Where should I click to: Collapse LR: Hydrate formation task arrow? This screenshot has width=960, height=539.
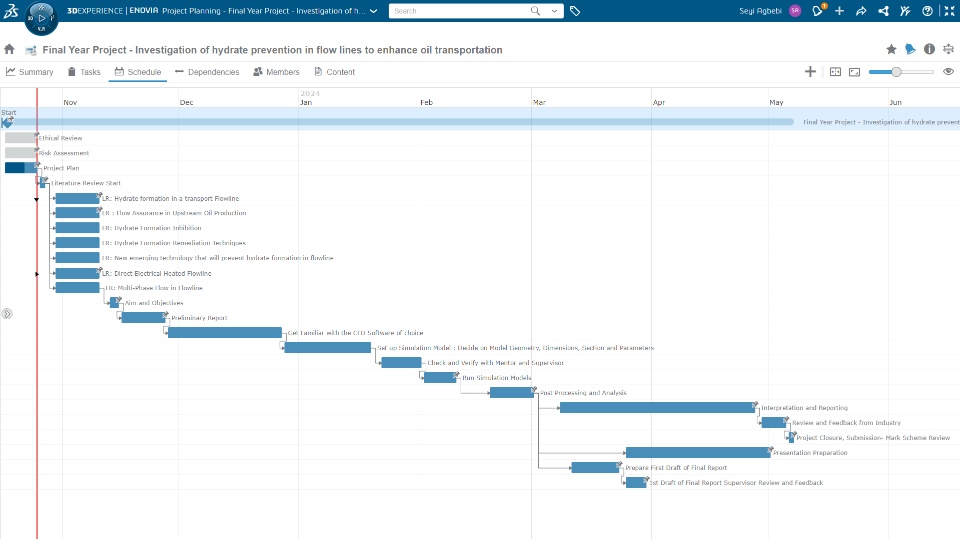37,199
